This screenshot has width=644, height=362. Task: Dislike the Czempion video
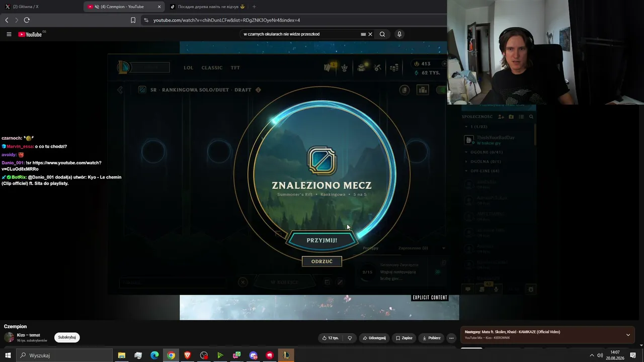(x=350, y=338)
